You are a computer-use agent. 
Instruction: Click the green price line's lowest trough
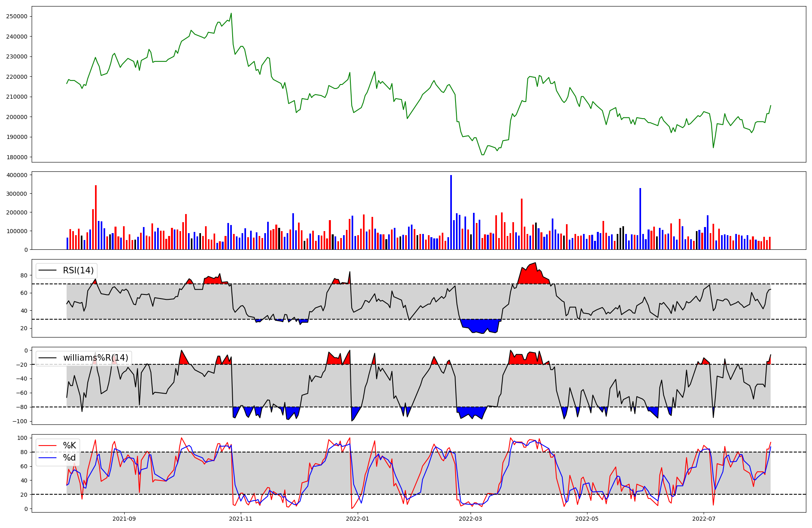click(482, 154)
